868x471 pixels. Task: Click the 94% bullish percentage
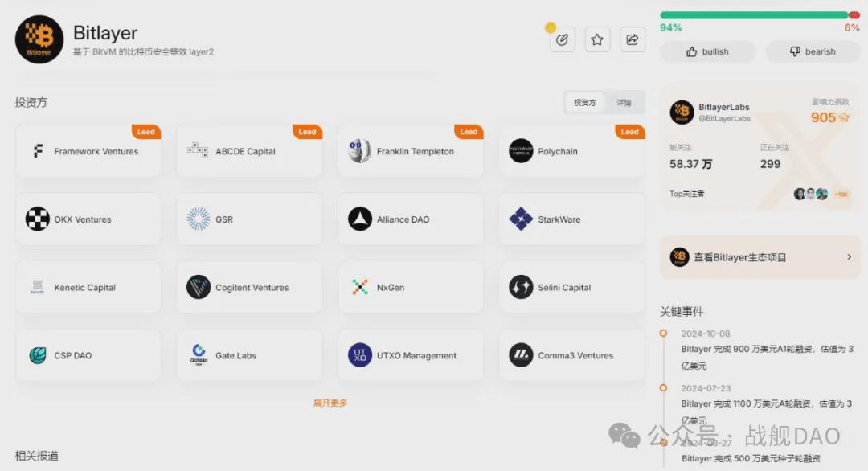[670, 27]
